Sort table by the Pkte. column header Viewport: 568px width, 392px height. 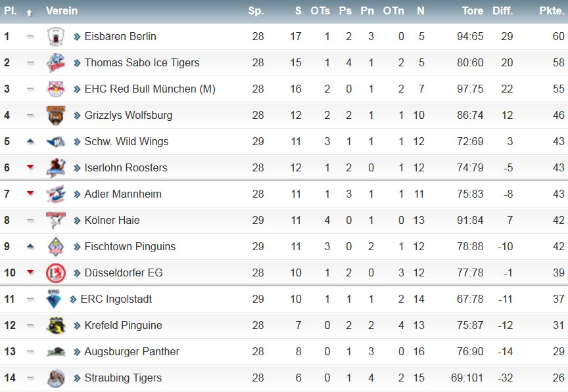552,11
